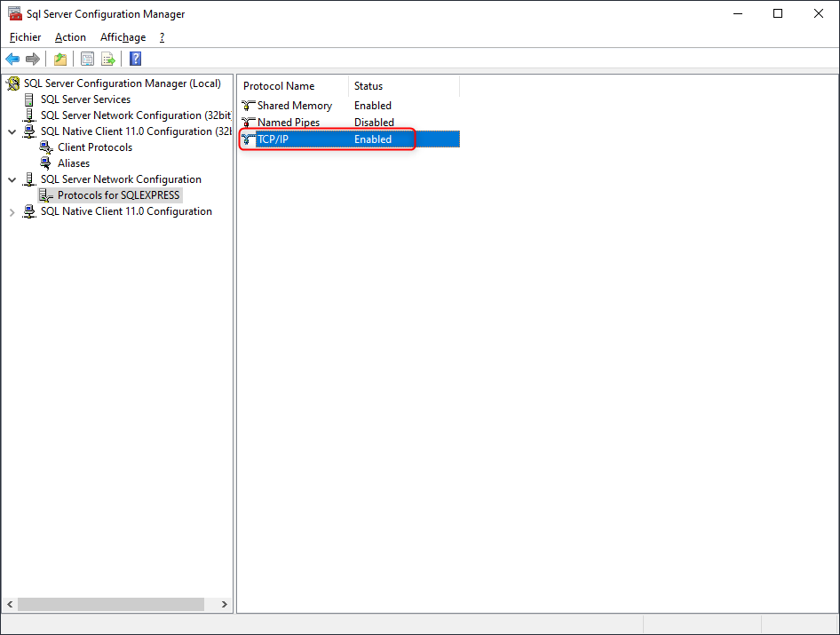The height and width of the screenshot is (635, 840).
Task: Select SQL Server Services in tree
Action: tap(85, 99)
